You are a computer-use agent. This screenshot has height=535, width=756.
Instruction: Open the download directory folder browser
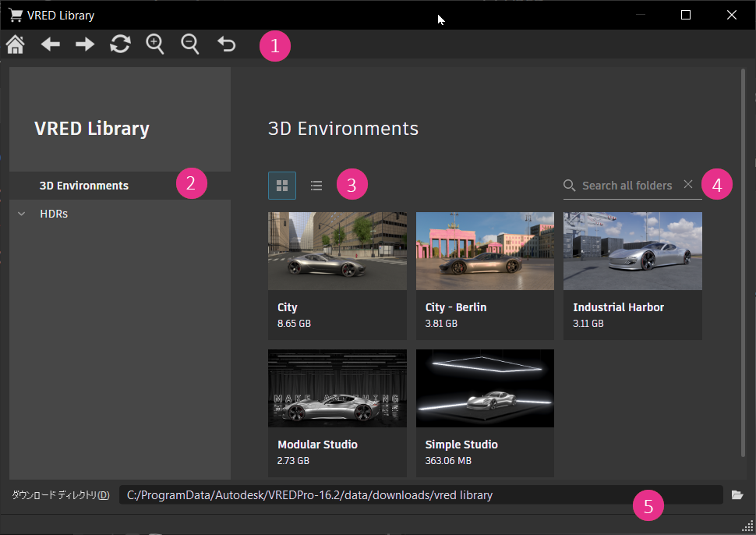(737, 495)
